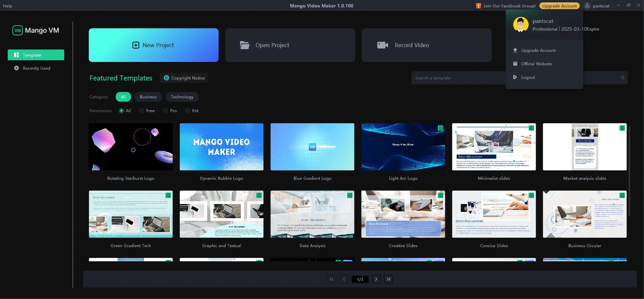Click the Open Project folder icon

pos(244,45)
